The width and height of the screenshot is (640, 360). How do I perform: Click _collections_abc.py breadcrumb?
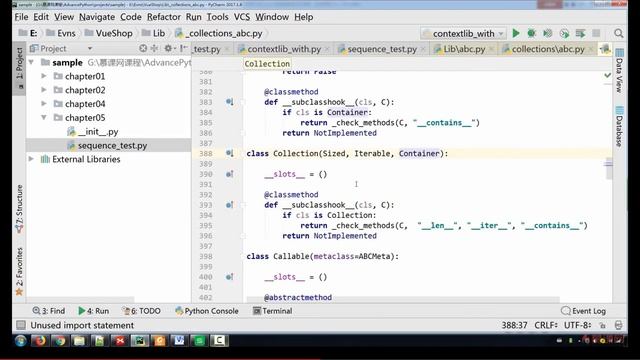point(219,33)
